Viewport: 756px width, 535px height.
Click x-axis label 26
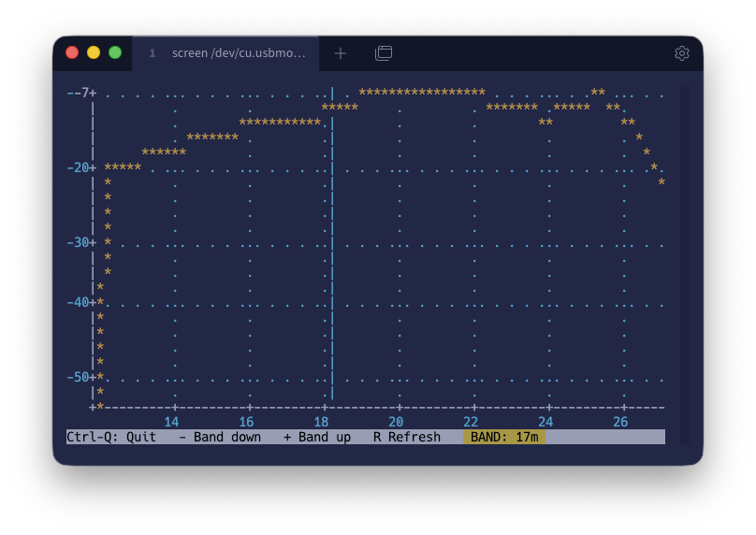coord(620,422)
